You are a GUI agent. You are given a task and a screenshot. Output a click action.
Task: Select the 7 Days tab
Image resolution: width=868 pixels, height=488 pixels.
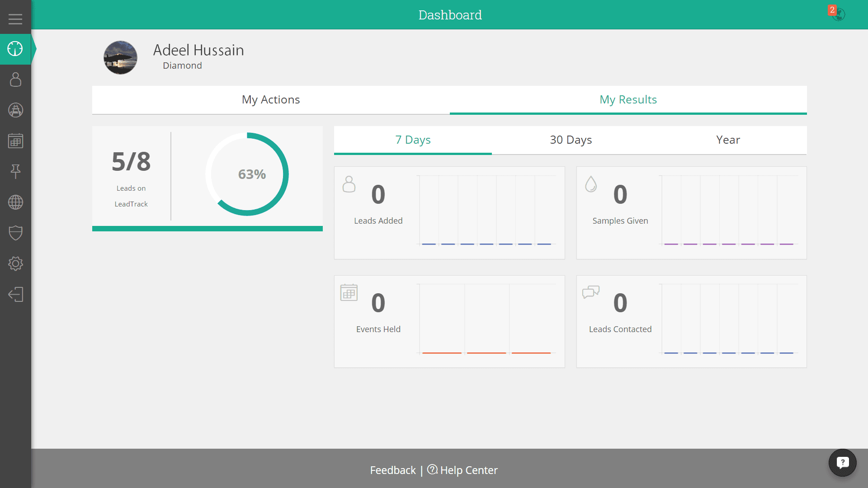coord(413,140)
